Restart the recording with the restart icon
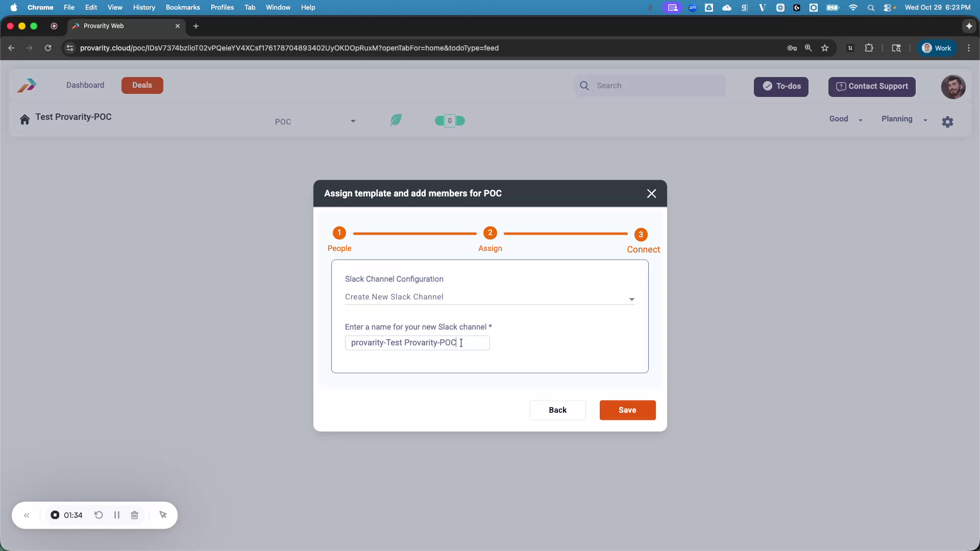The width and height of the screenshot is (980, 551). click(x=99, y=515)
